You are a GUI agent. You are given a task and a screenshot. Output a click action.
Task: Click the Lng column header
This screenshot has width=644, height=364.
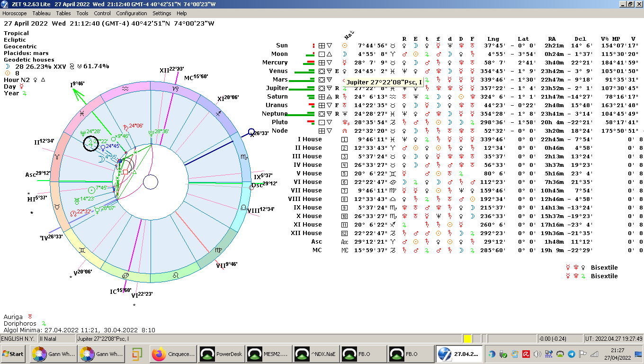click(493, 39)
